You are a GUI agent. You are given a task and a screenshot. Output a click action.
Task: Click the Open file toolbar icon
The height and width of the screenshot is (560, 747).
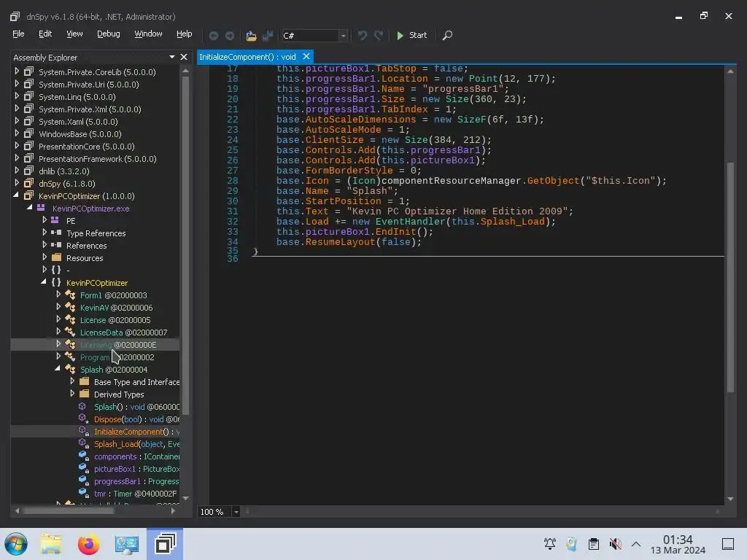(251, 36)
